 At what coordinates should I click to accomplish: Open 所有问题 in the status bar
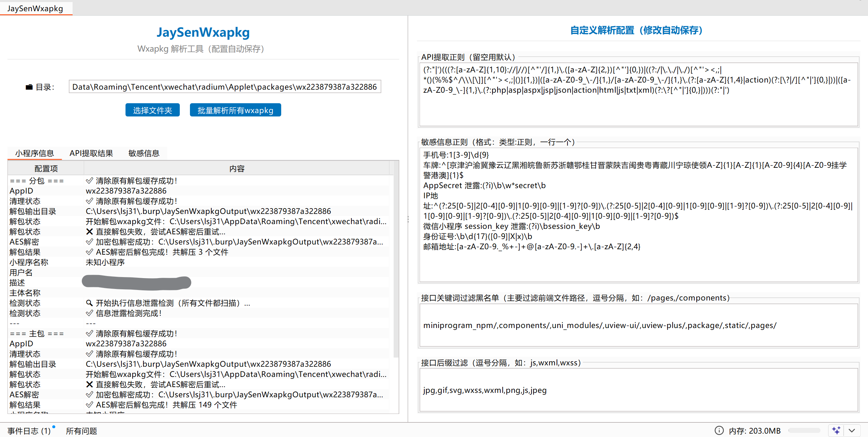click(x=81, y=431)
